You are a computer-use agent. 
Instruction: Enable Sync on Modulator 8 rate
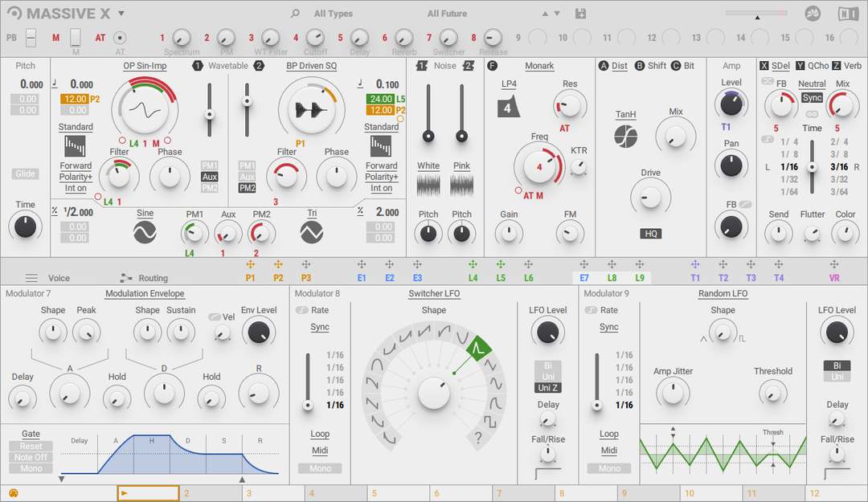(320, 327)
